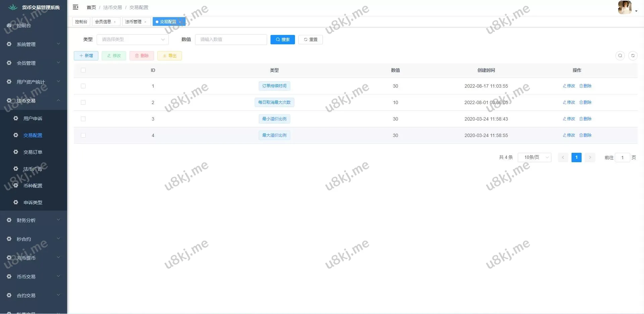Switch to the 法币管理 tab
644x314 pixels.
(133, 22)
